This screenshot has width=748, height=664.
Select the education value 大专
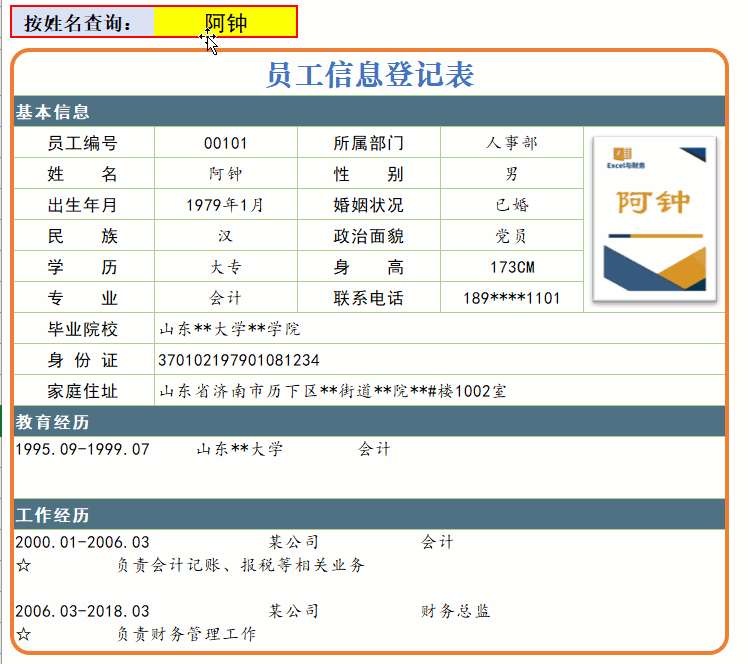tap(226, 267)
